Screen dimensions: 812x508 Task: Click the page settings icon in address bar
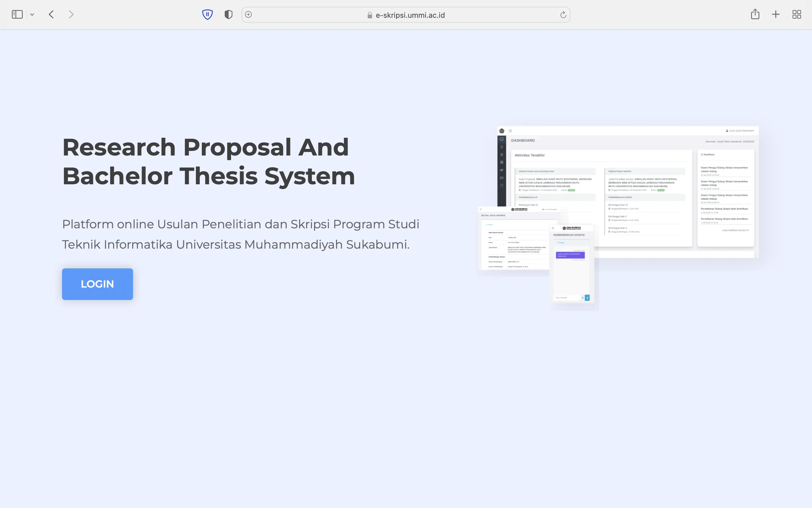[x=248, y=14]
